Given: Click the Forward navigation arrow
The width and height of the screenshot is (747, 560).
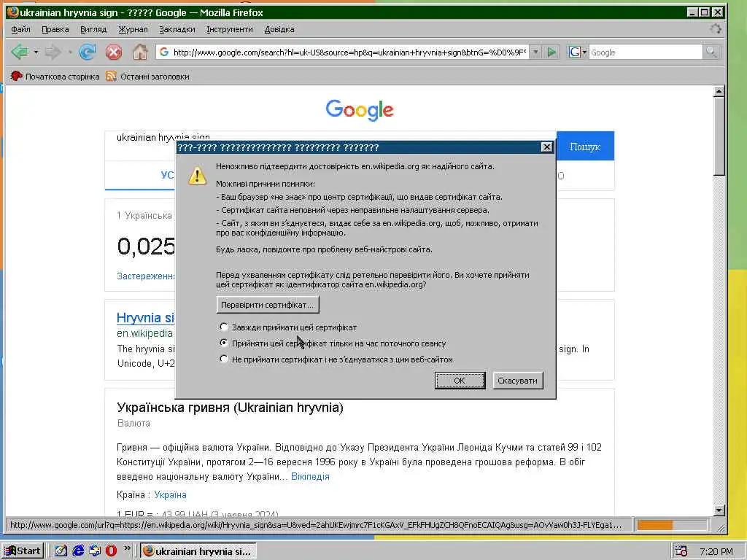Looking at the screenshot, I should pyautogui.click(x=53, y=52).
